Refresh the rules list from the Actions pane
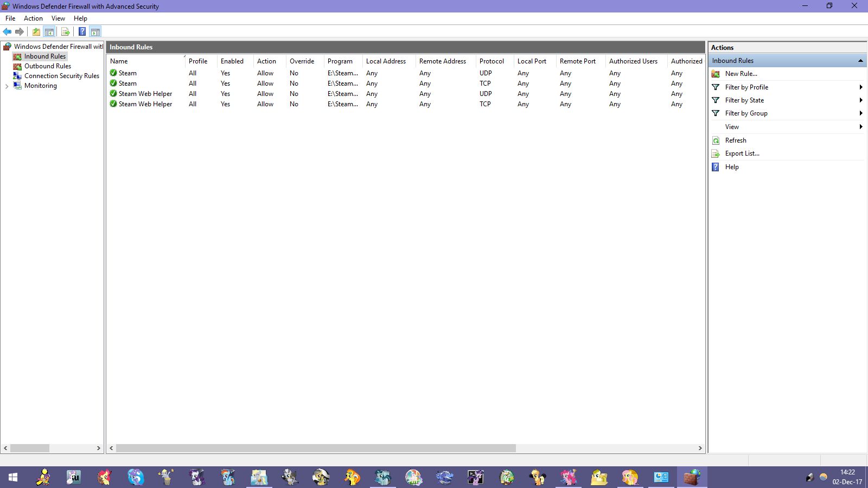868x488 pixels. point(736,140)
